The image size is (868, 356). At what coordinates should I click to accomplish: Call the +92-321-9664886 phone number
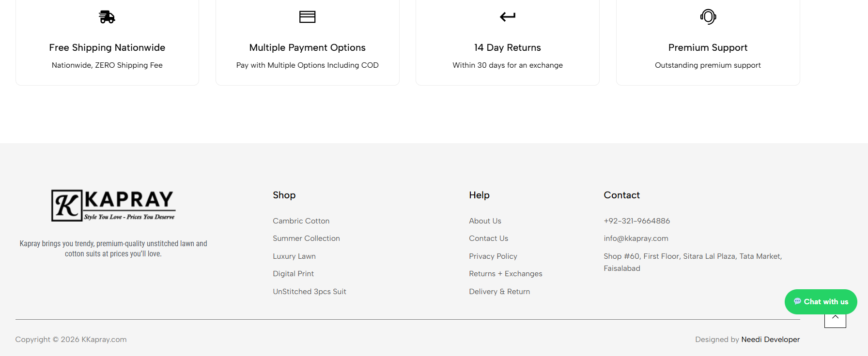(636, 221)
